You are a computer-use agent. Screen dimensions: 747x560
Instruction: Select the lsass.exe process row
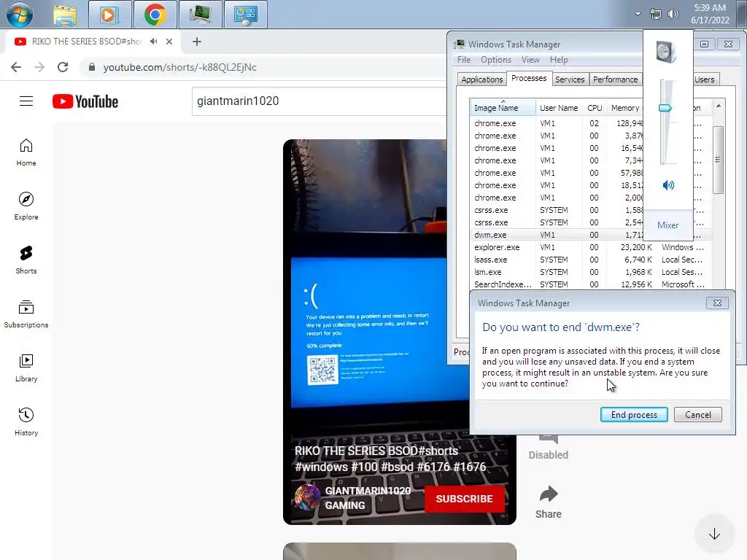(590, 260)
